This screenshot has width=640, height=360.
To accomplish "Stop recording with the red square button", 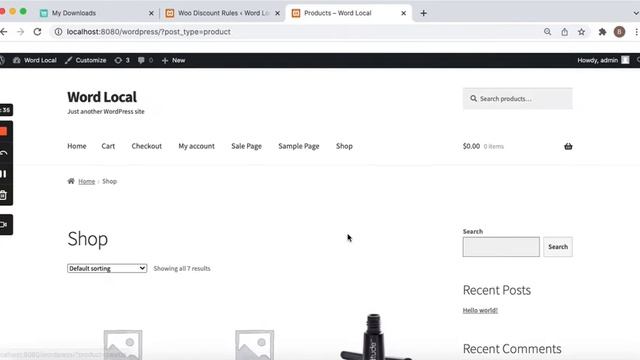I will click(x=4, y=131).
